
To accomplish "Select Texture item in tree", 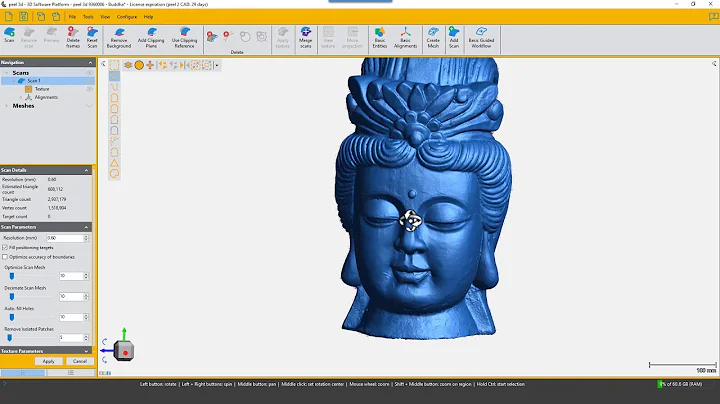I will (42, 89).
